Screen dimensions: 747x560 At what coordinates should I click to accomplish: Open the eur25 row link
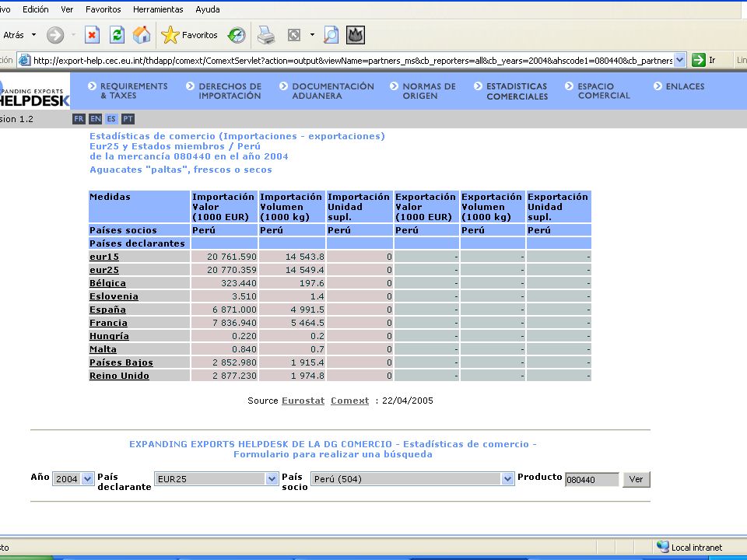point(103,270)
